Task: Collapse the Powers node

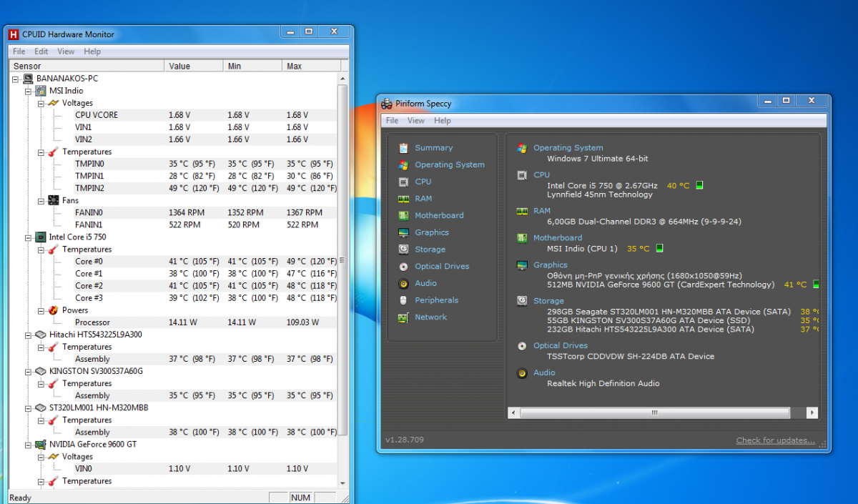Action: click(41, 310)
